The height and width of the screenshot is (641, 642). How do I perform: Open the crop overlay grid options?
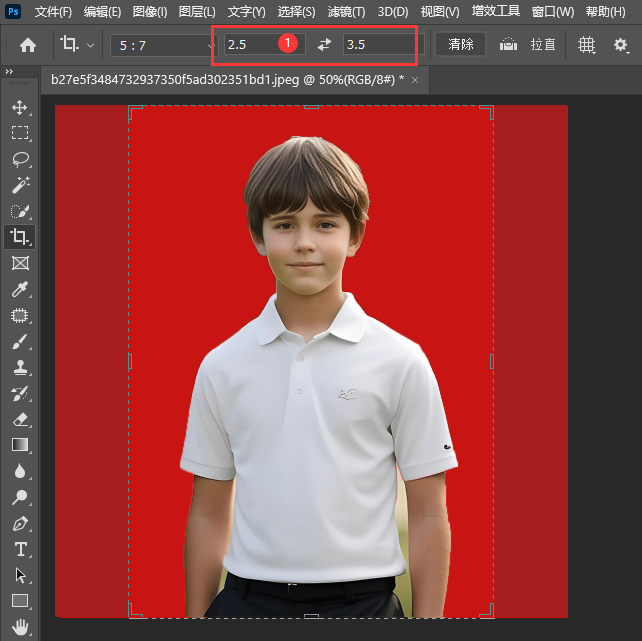[x=587, y=45]
